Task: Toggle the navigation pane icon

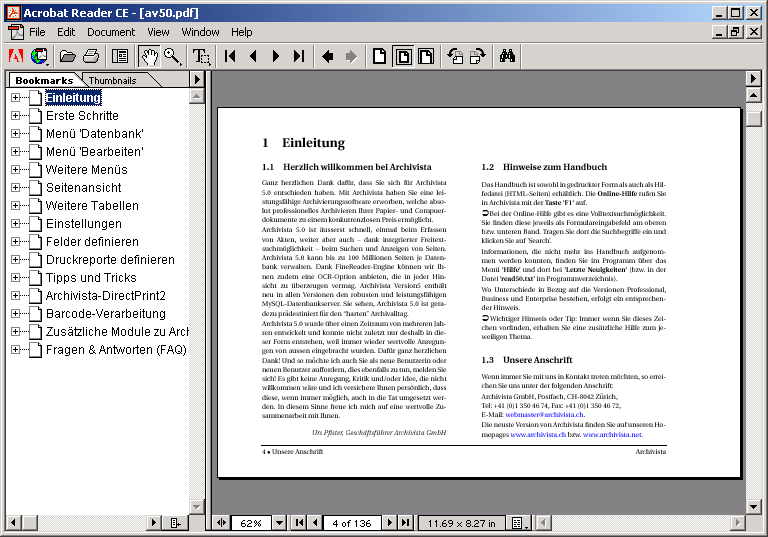Action: 120,56
